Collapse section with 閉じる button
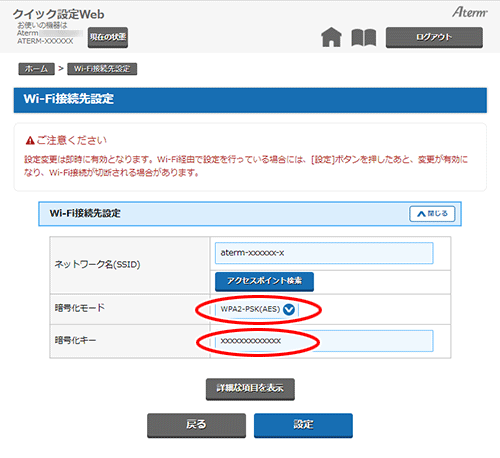Viewport: 500px width, 458px height. [432, 214]
